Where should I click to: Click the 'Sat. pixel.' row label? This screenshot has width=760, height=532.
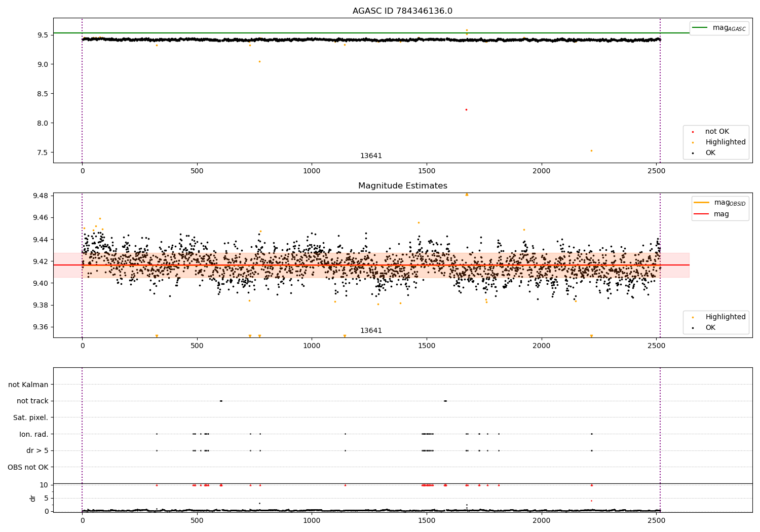click(31, 418)
